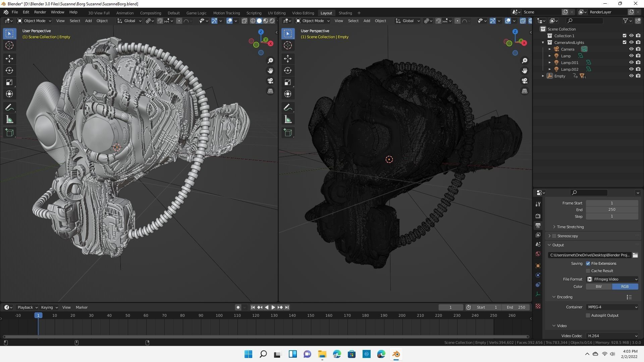Viewport: 644px width, 362px height.
Task: Select the Rotate tool in left viewport
Action: pos(9,70)
